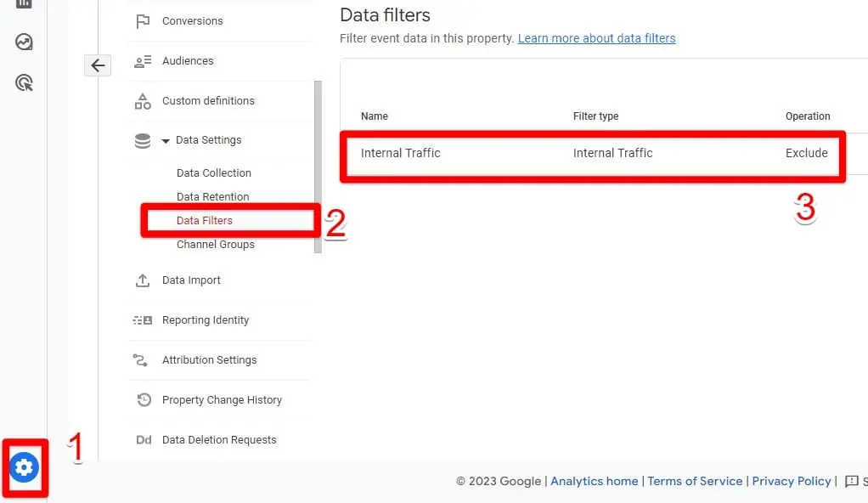Click the Custom definitions icon
The width and height of the screenshot is (868, 503).
143,100
